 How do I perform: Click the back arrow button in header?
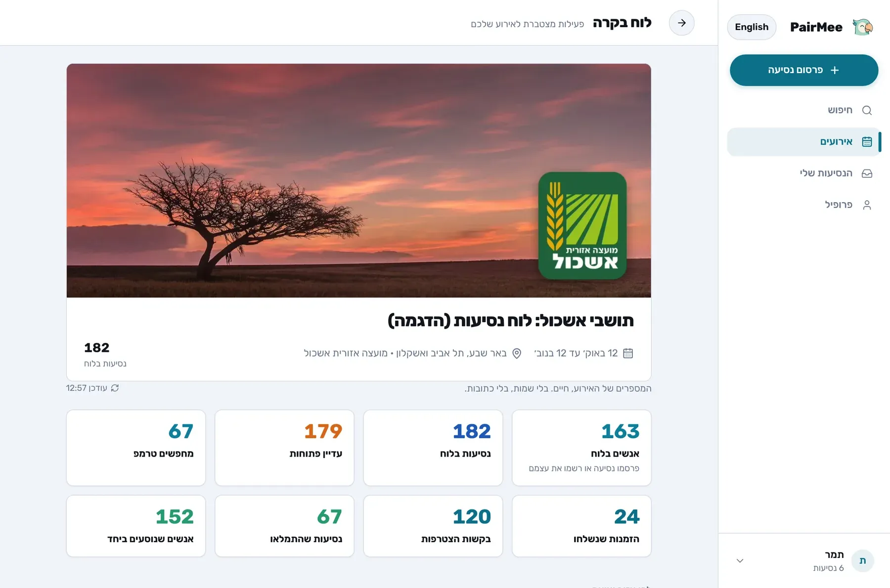pos(682,23)
